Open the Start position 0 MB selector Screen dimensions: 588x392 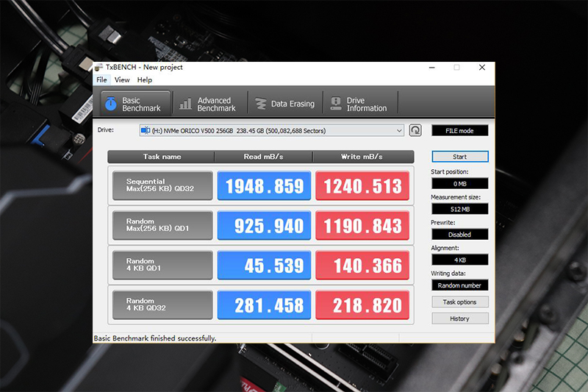pyautogui.click(x=460, y=184)
